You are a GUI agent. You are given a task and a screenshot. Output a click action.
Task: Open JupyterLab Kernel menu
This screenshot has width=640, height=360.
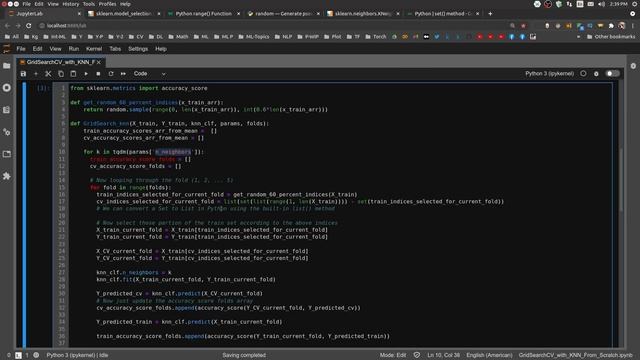point(94,49)
